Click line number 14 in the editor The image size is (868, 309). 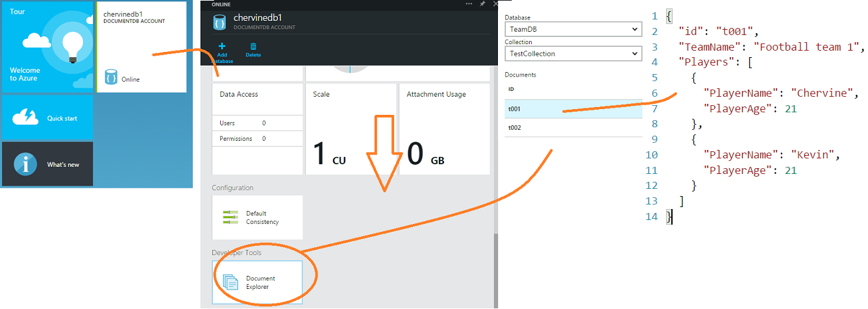[x=652, y=216]
